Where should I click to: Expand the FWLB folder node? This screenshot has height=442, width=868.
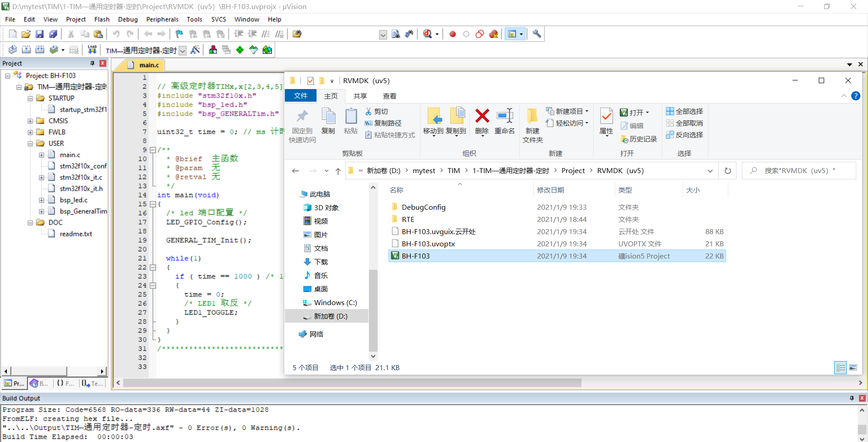click(x=30, y=132)
